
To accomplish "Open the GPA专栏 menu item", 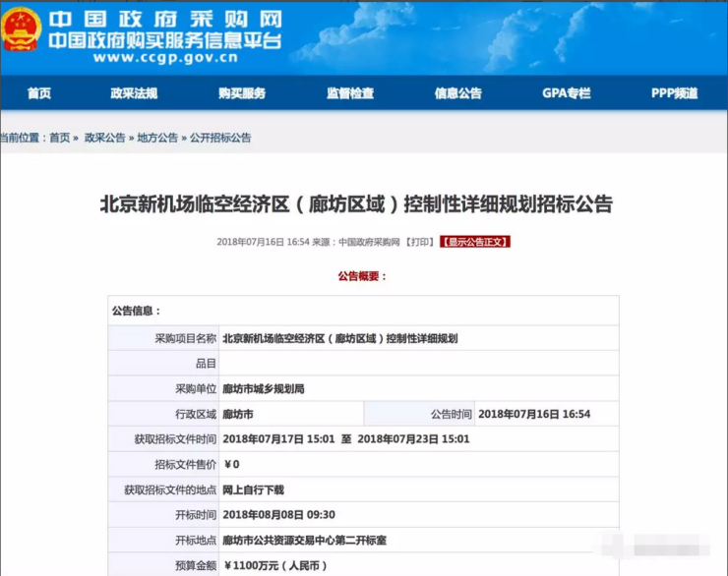I will 567,93.
